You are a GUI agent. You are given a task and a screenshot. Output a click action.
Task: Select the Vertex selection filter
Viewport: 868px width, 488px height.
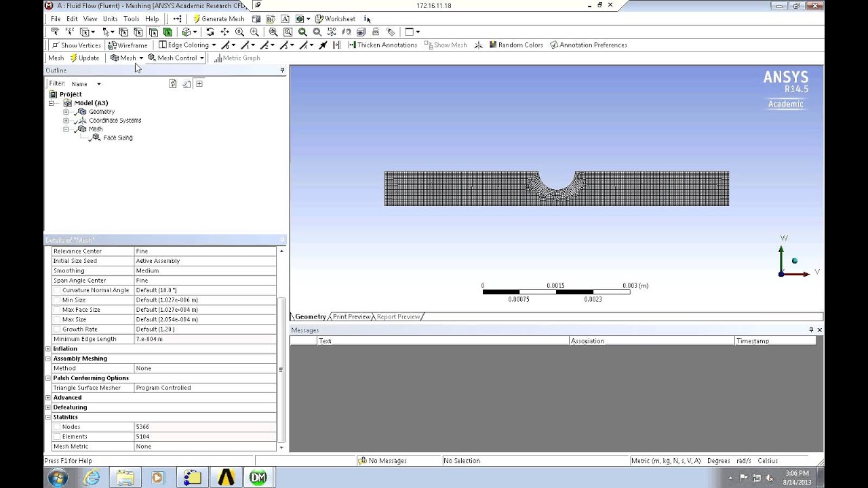[x=123, y=32]
